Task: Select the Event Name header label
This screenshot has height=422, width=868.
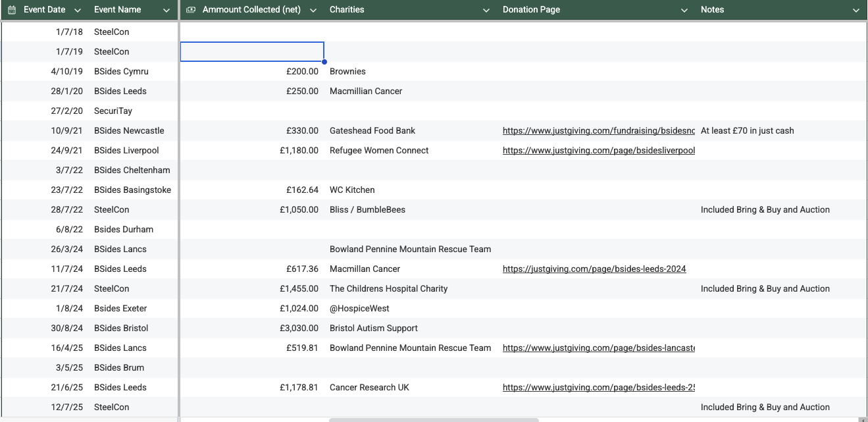Action: click(x=118, y=10)
